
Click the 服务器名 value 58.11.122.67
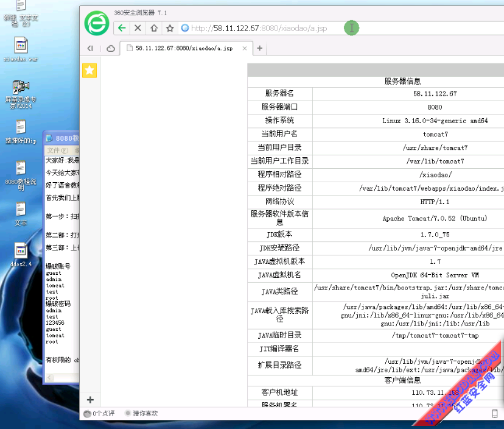(x=435, y=94)
